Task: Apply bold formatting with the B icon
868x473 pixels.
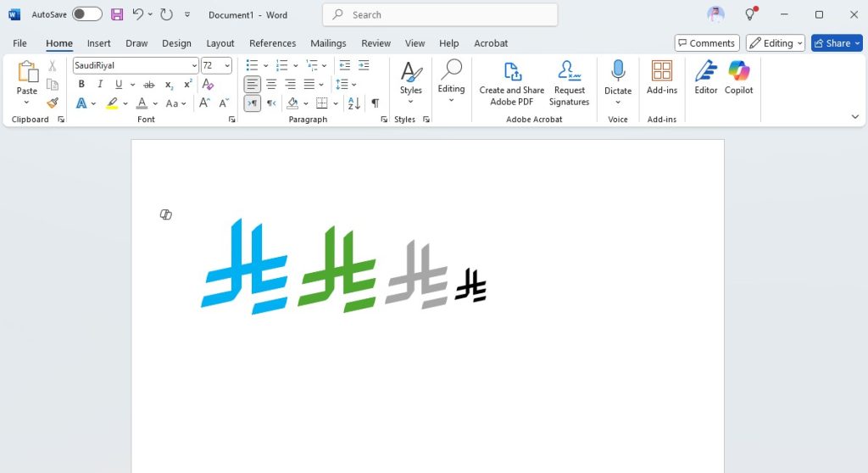Action: (81, 84)
